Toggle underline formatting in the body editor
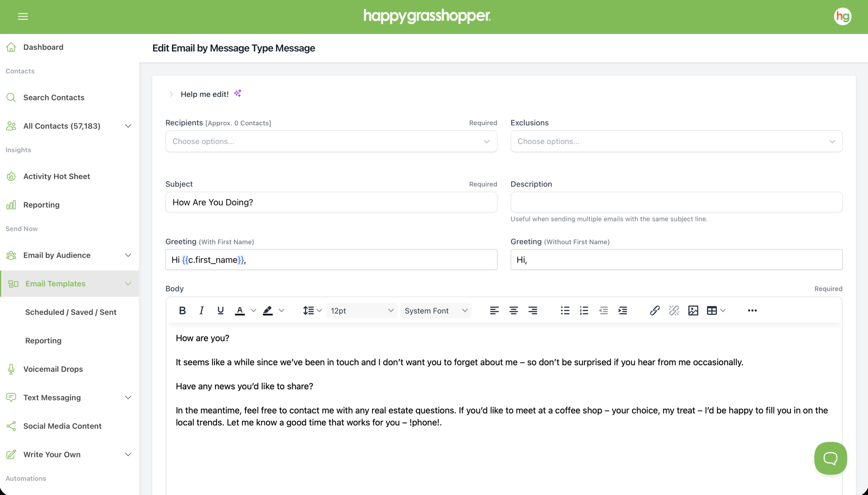 (x=220, y=311)
